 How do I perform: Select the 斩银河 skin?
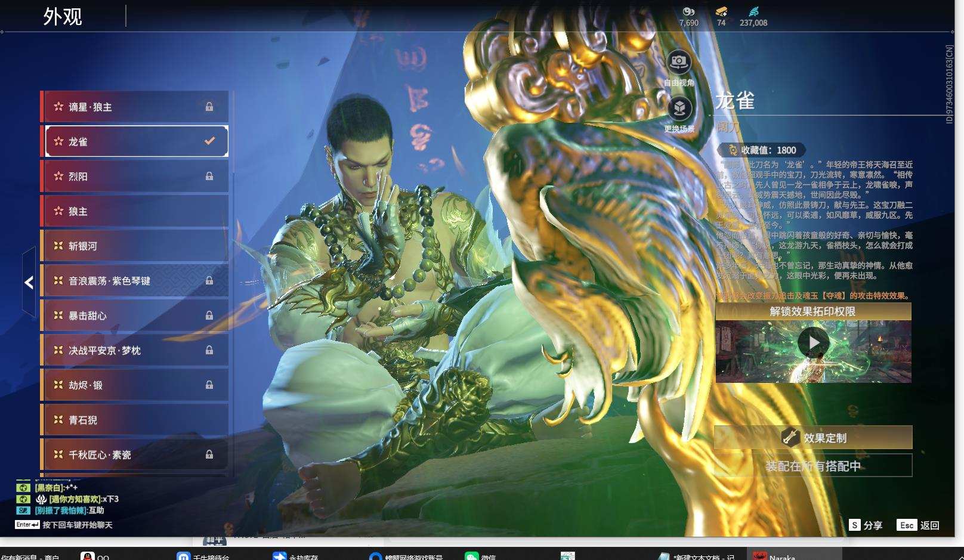point(135,246)
